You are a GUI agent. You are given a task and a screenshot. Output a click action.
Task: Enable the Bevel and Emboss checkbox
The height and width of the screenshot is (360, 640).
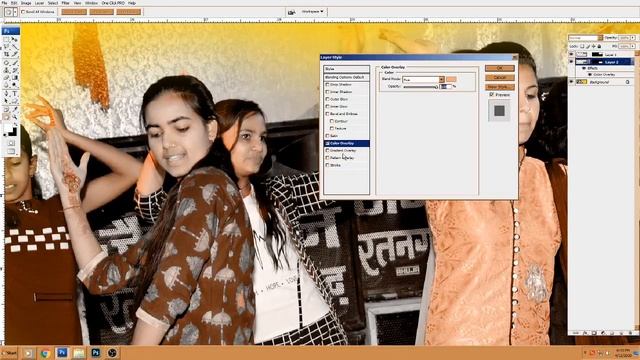(x=327, y=114)
